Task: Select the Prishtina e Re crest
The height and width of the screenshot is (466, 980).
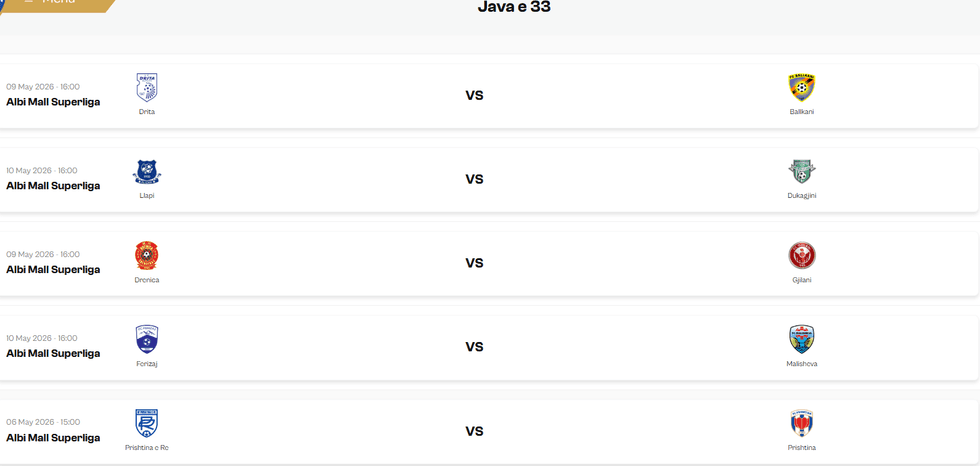Action: coord(147,424)
